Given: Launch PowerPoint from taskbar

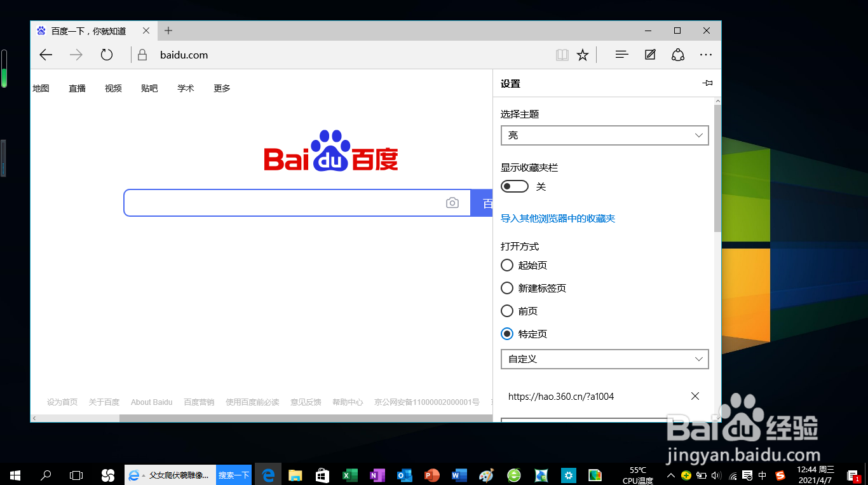Looking at the screenshot, I should pyautogui.click(x=432, y=475).
